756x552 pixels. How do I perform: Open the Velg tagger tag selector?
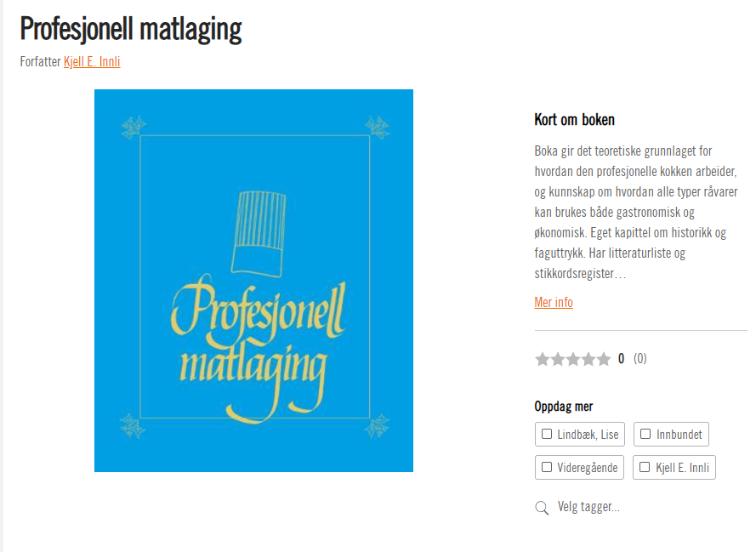pos(588,508)
